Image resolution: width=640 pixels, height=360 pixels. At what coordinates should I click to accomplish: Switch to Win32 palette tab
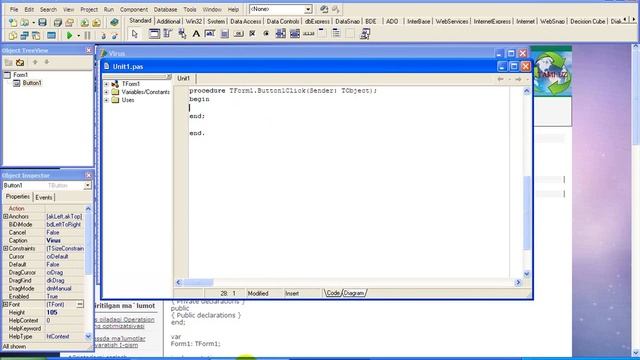click(193, 21)
